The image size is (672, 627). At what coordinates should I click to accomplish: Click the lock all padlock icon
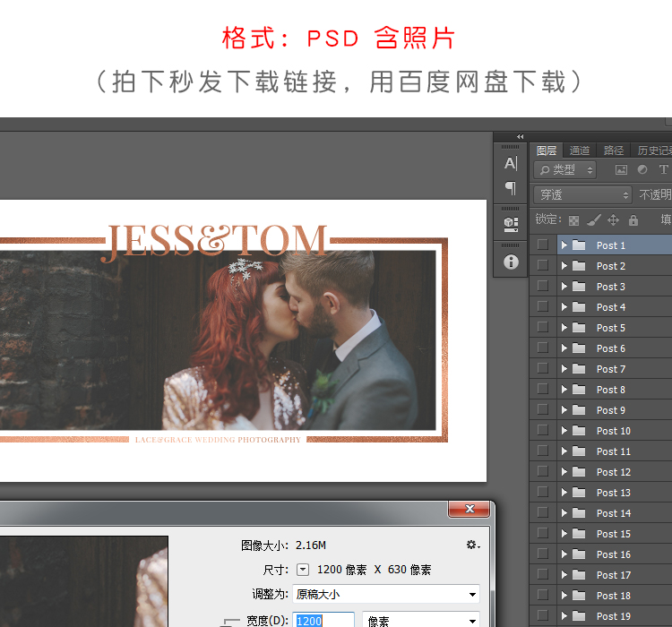coord(633,219)
